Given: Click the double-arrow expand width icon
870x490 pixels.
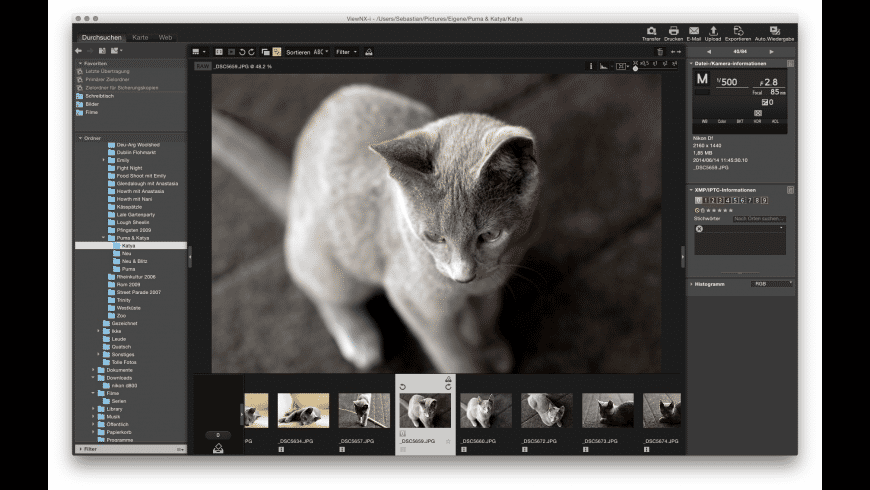Looking at the screenshot, I should point(676,52).
